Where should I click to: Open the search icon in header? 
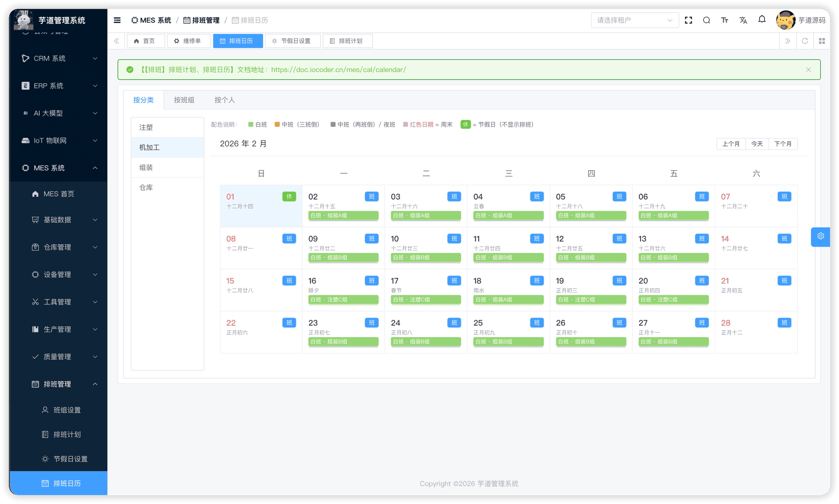706,20
